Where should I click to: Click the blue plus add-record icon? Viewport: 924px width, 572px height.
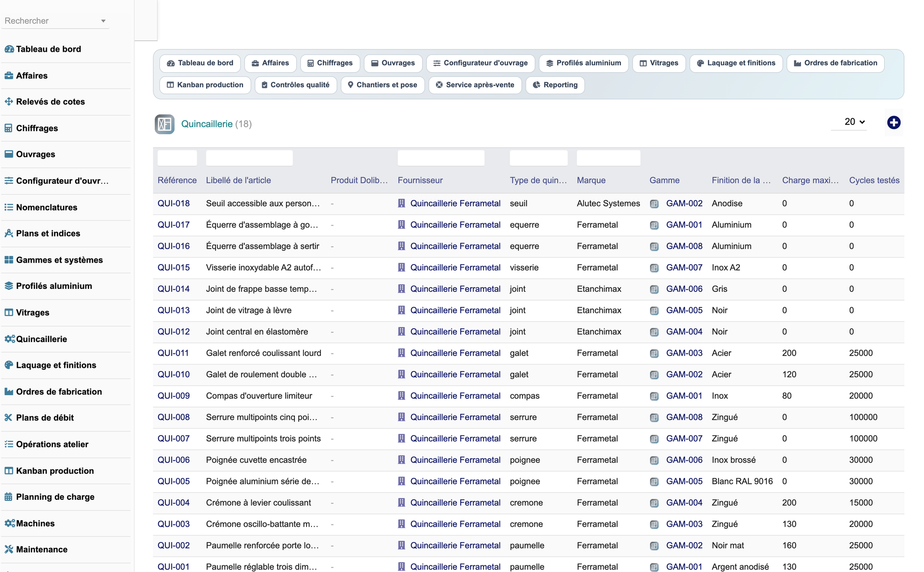(x=894, y=123)
